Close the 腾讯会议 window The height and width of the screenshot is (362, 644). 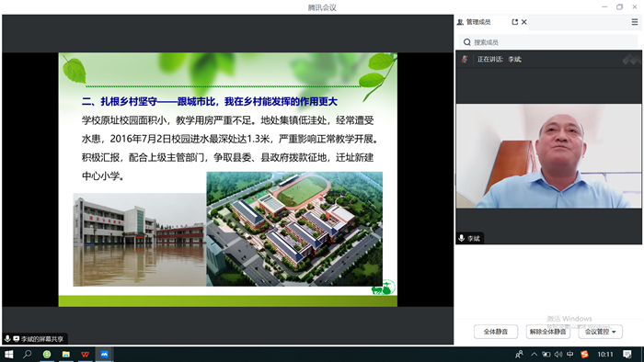(x=635, y=7)
